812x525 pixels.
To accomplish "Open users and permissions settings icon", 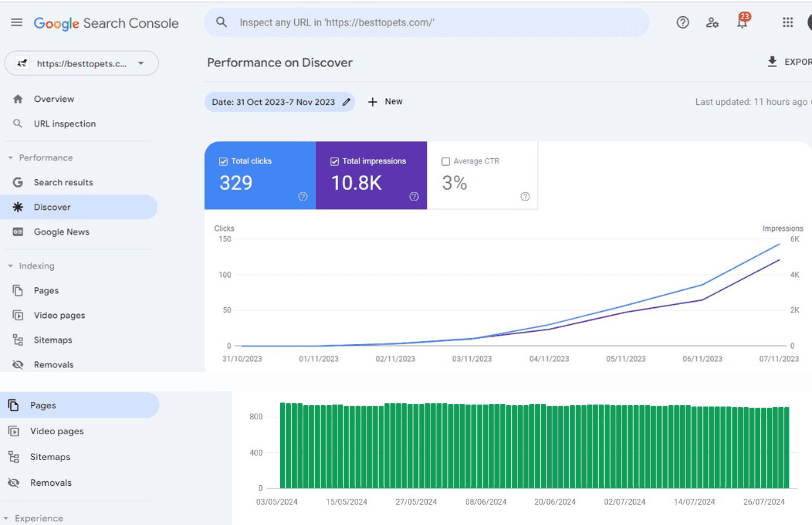I will pos(712,22).
